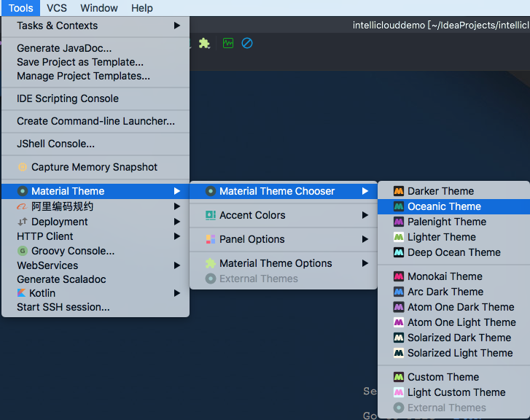The width and height of the screenshot is (530, 420).
Task: Apply the Deep Ocean Theme label
Action: [x=454, y=252]
